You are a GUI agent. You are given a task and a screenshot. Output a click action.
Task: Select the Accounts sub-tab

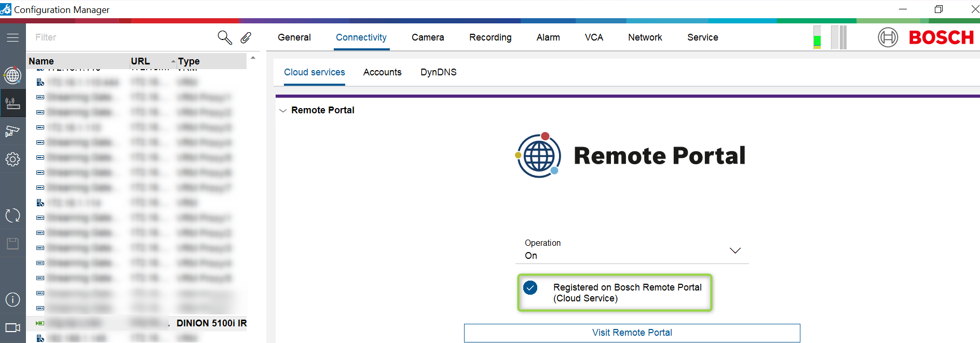coord(383,72)
